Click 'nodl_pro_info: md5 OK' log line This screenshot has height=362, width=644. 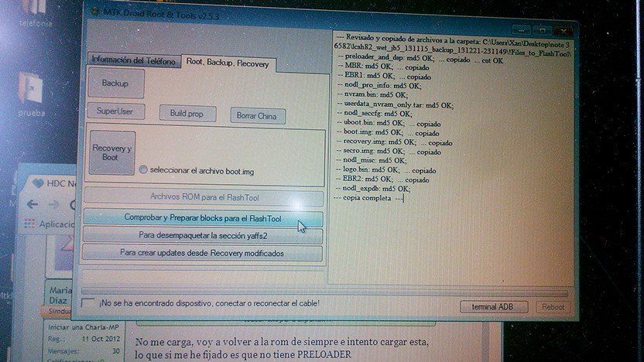pos(379,86)
